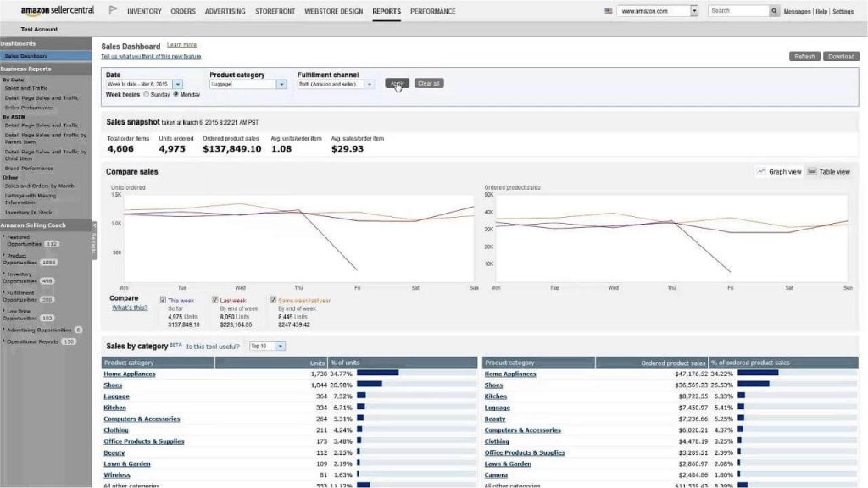
Task: Open the feature feedback link
Action: [x=151, y=57]
